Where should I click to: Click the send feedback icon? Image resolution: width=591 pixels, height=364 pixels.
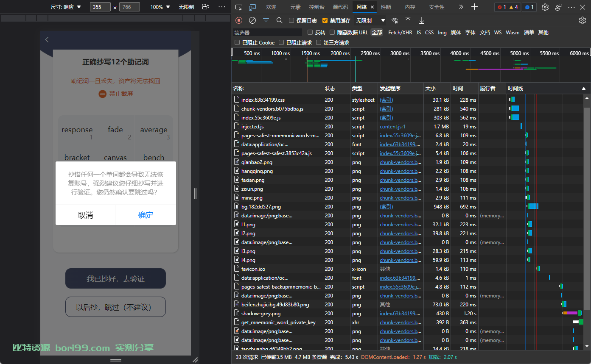pyautogui.click(x=559, y=7)
